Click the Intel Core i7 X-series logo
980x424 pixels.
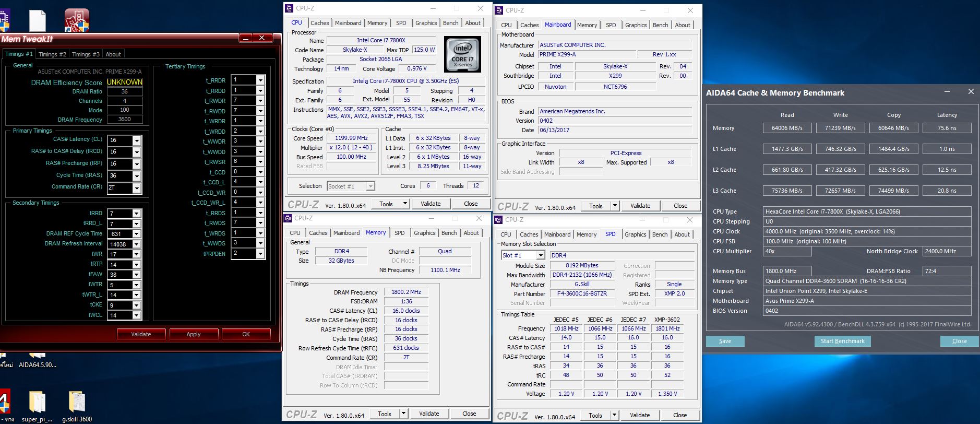(x=462, y=54)
